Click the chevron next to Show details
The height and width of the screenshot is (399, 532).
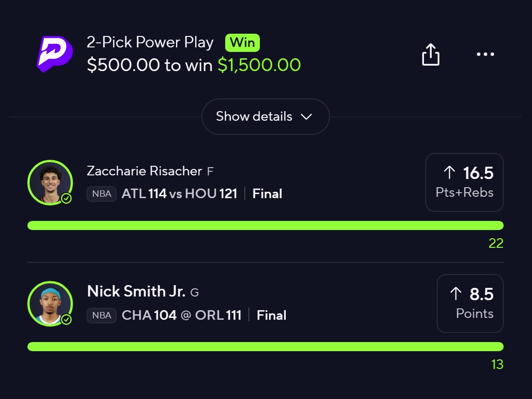(306, 117)
